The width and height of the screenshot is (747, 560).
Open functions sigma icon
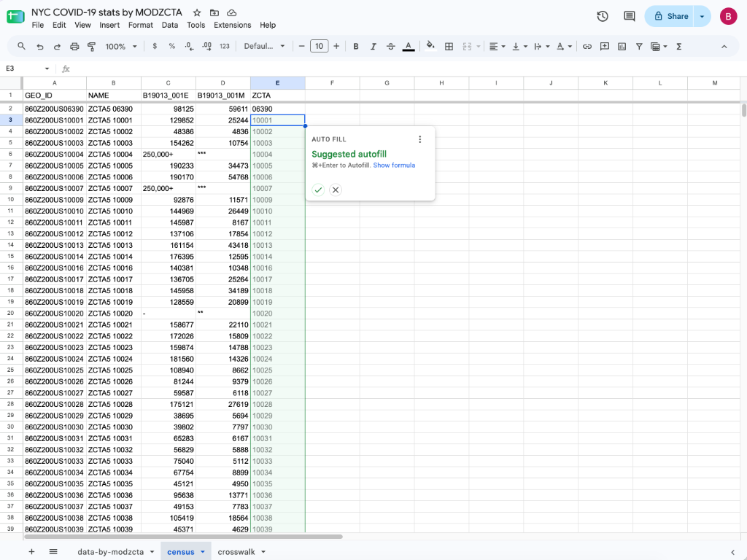point(679,46)
